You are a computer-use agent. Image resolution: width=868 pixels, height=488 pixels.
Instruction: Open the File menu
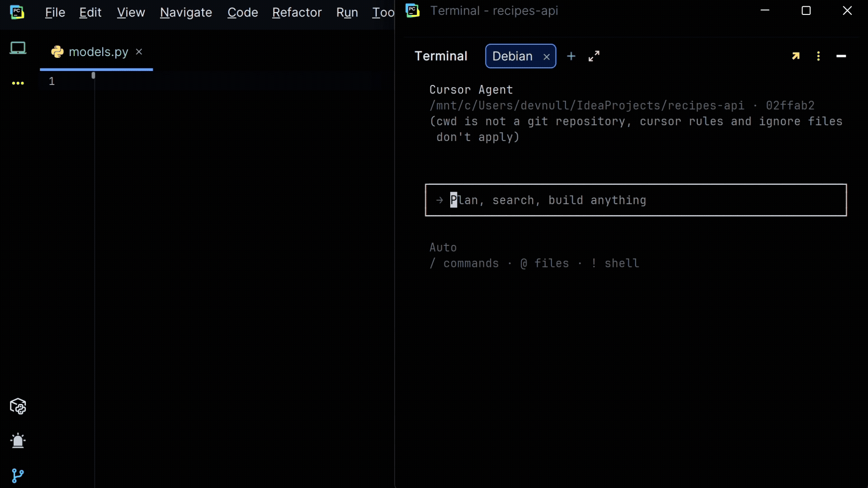point(55,13)
